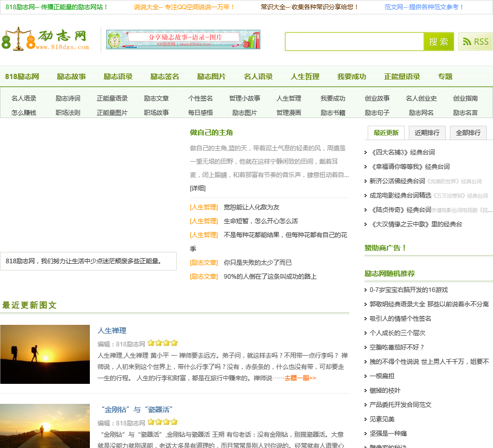
Task: Open 空腹吃番茄好不好？ link
Action: 397,347
